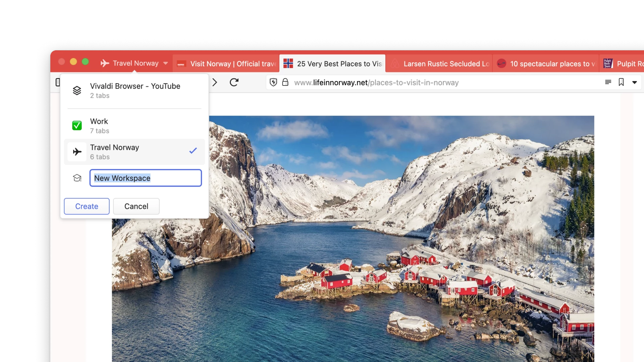Open reader view from the address bar
Screen dimensions: 644x362
click(608, 82)
